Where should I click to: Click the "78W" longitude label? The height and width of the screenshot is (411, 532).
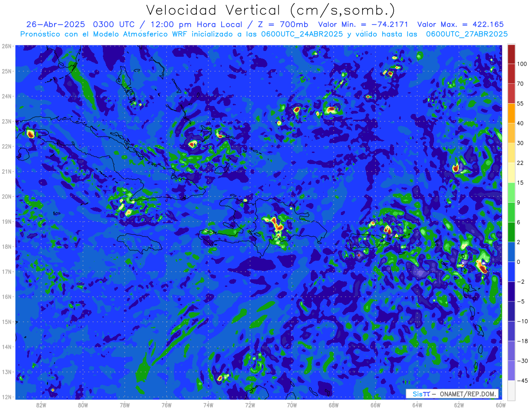coord(125,405)
